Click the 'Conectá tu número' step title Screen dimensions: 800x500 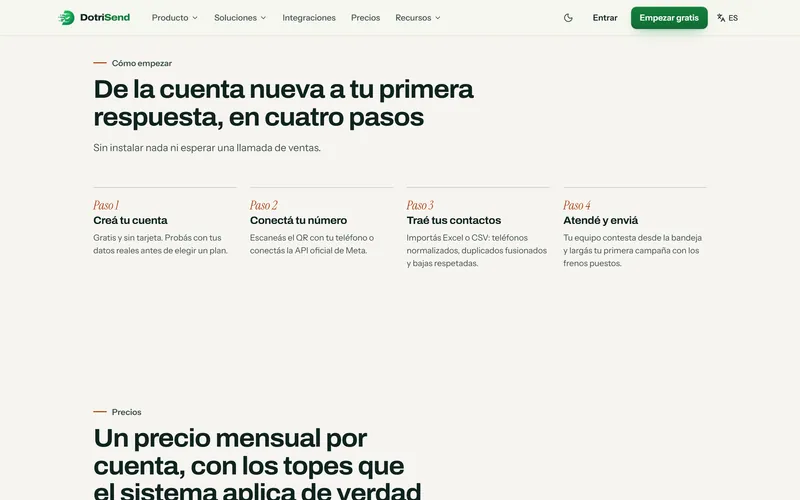click(298, 220)
